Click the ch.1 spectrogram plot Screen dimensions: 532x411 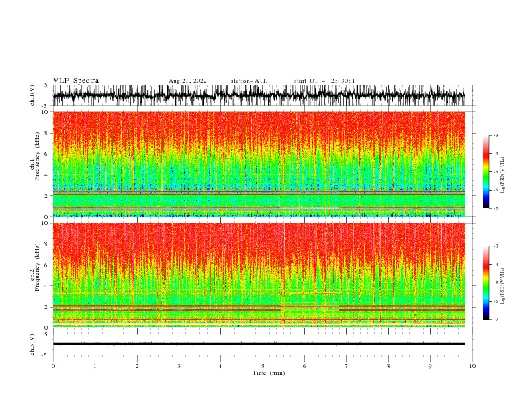(259, 164)
